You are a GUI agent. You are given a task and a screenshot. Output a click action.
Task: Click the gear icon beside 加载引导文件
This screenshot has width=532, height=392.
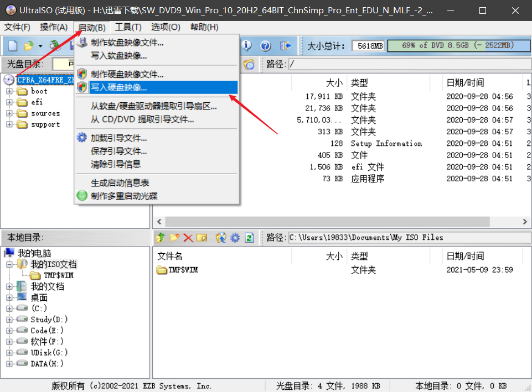coord(82,138)
